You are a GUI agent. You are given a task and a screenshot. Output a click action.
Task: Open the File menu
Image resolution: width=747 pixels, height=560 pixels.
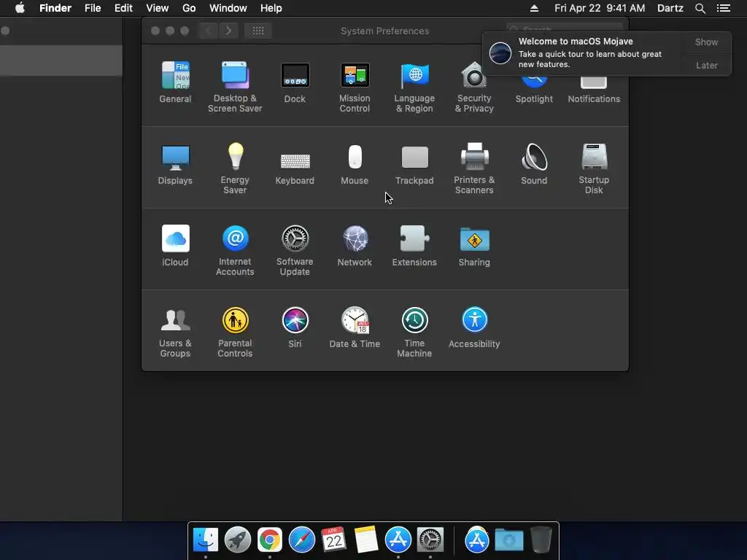[x=93, y=8]
